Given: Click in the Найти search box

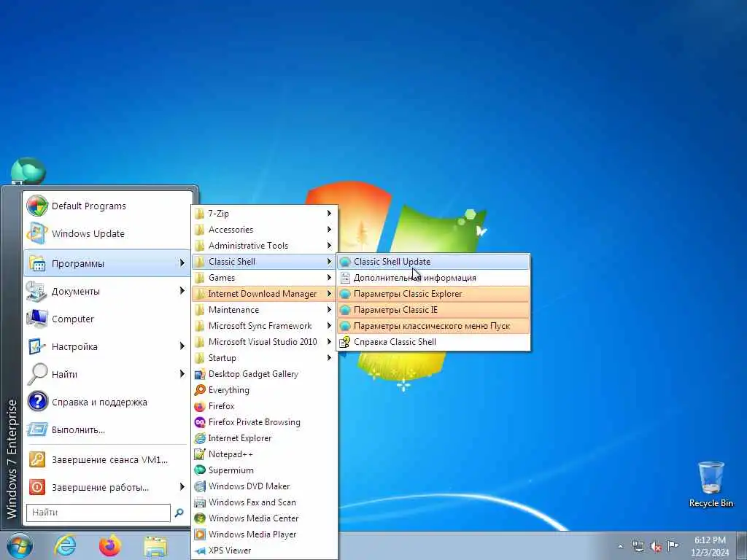Looking at the screenshot, I should click(x=98, y=513).
